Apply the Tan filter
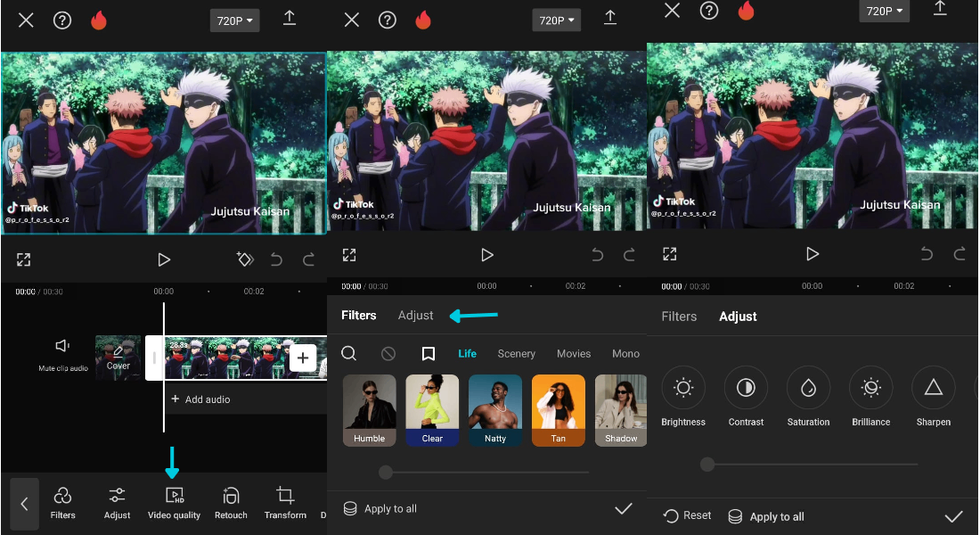This screenshot has width=980, height=535. 559,410
